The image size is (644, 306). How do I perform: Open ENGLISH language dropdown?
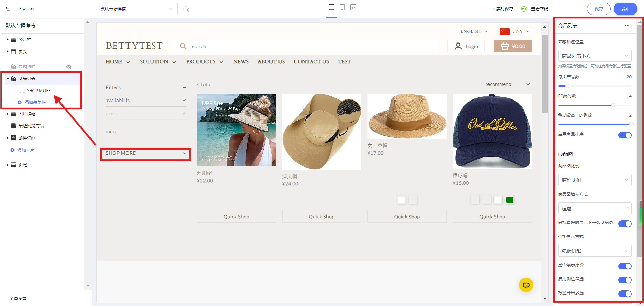click(x=474, y=31)
